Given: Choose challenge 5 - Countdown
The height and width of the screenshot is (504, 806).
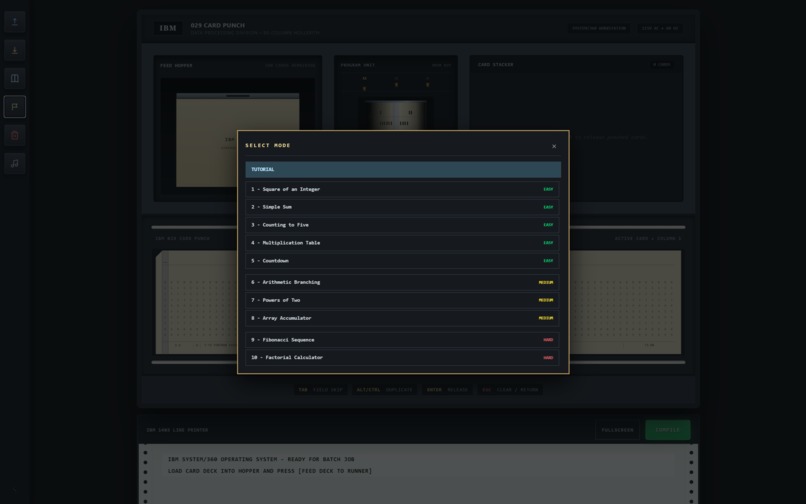Looking at the screenshot, I should [402, 261].
